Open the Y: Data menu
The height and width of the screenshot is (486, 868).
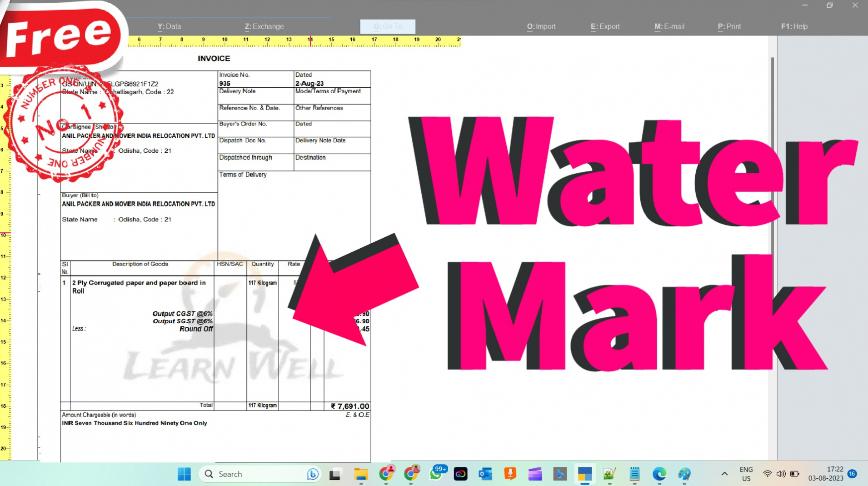click(169, 26)
